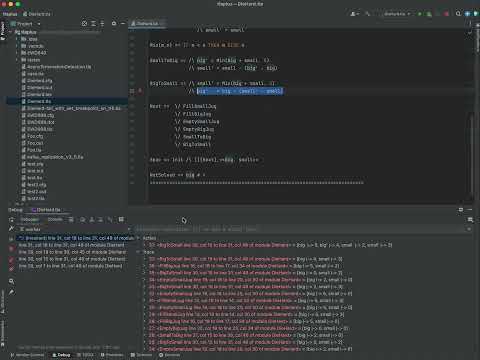Viewport: 480px width, 360px height.
Task: Collapse all nodes in Project panel
Action: tap(102, 24)
